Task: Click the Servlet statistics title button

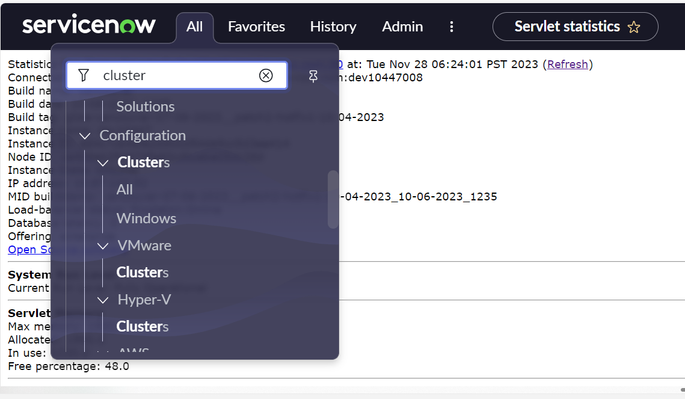Action: 575,27
